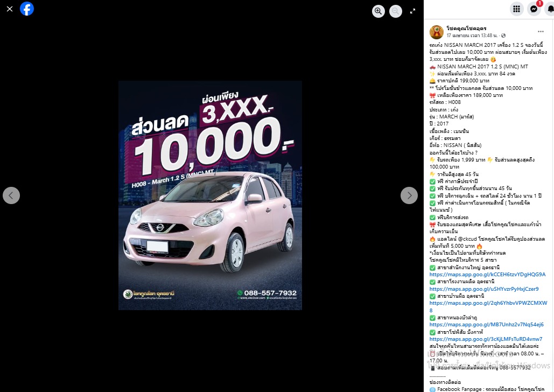The width and height of the screenshot is (554, 392).
Task: Click the public audience globe icon
Action: click(x=503, y=36)
